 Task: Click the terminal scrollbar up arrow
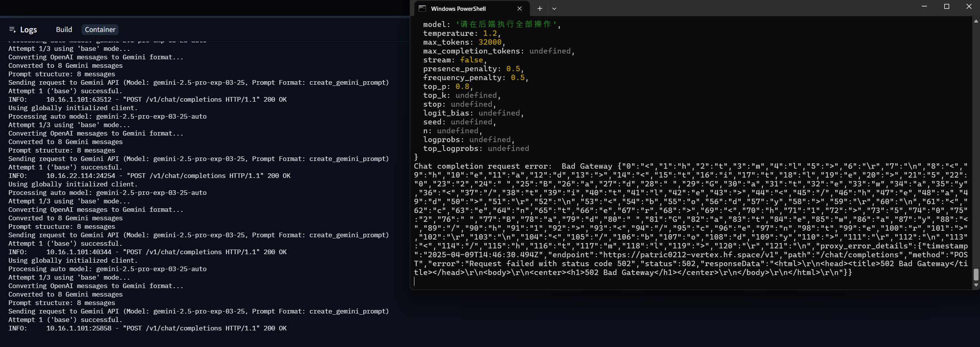point(976,22)
